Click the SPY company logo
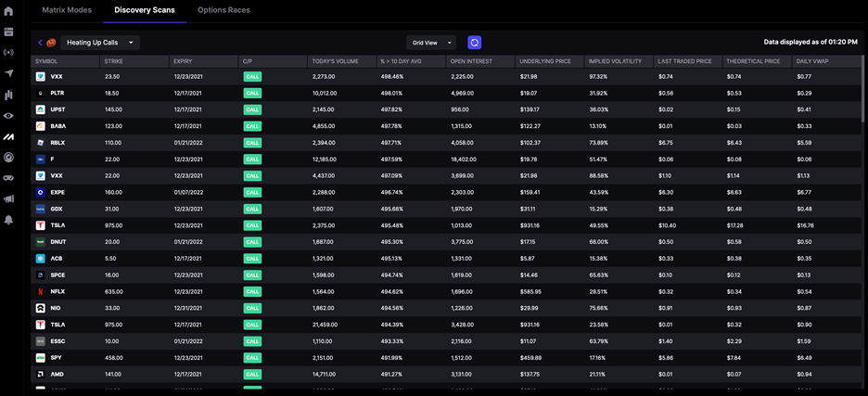This screenshot has height=396, width=868. tap(41, 358)
